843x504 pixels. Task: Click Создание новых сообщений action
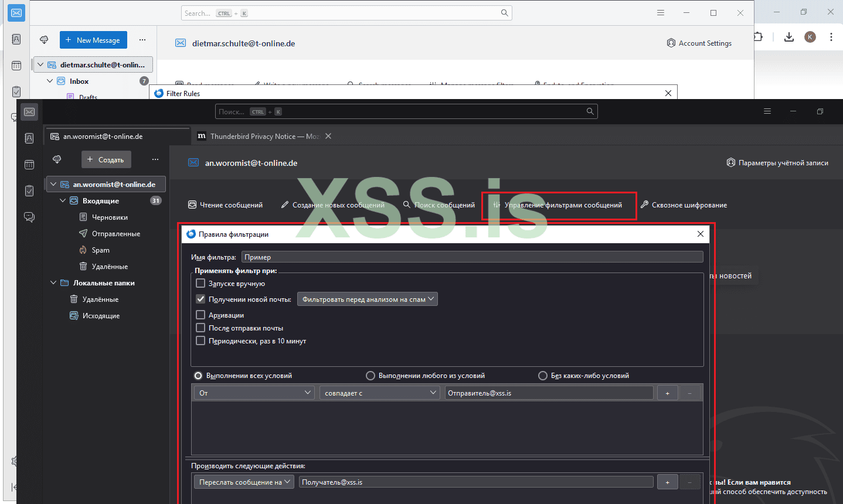click(332, 205)
